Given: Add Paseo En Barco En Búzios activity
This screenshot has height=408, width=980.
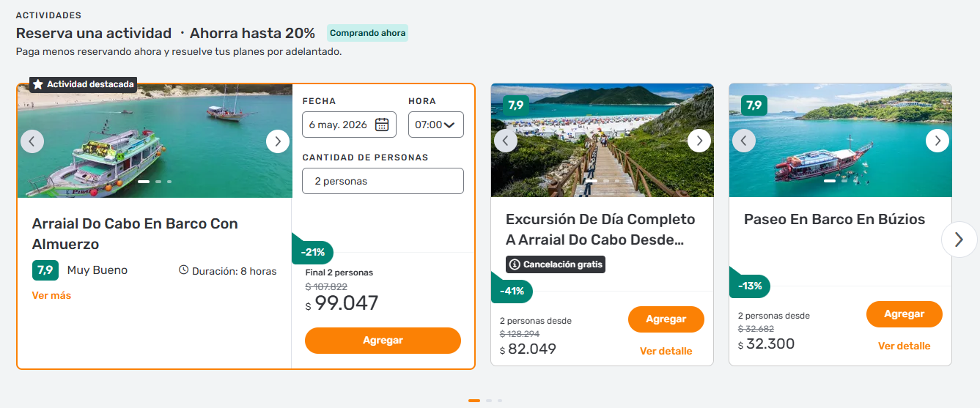Looking at the screenshot, I should click(x=904, y=314).
